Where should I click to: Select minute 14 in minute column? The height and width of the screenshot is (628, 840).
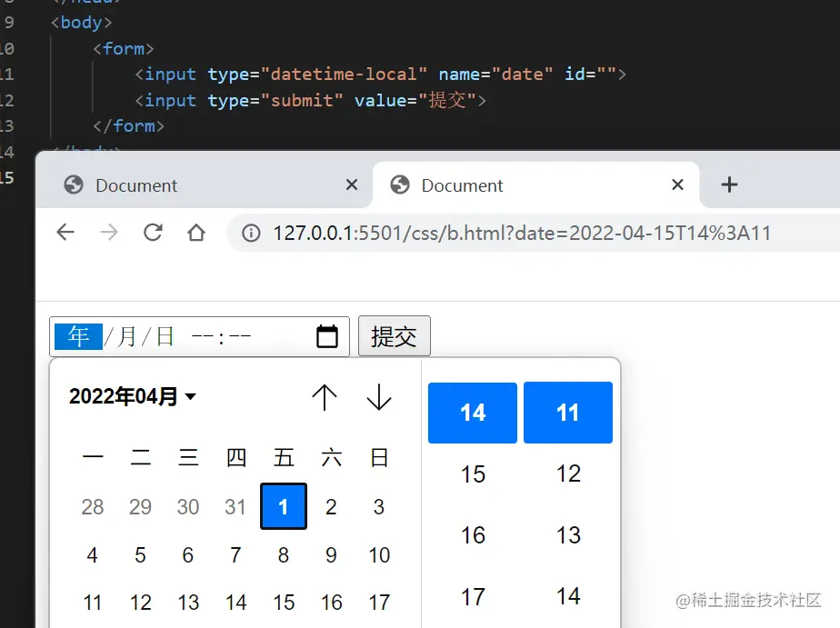pos(568,596)
